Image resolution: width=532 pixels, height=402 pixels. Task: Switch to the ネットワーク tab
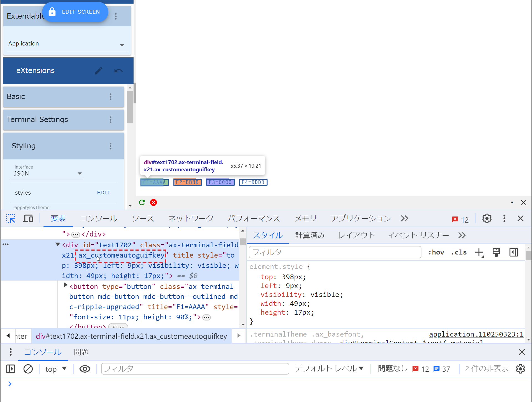pyautogui.click(x=191, y=218)
